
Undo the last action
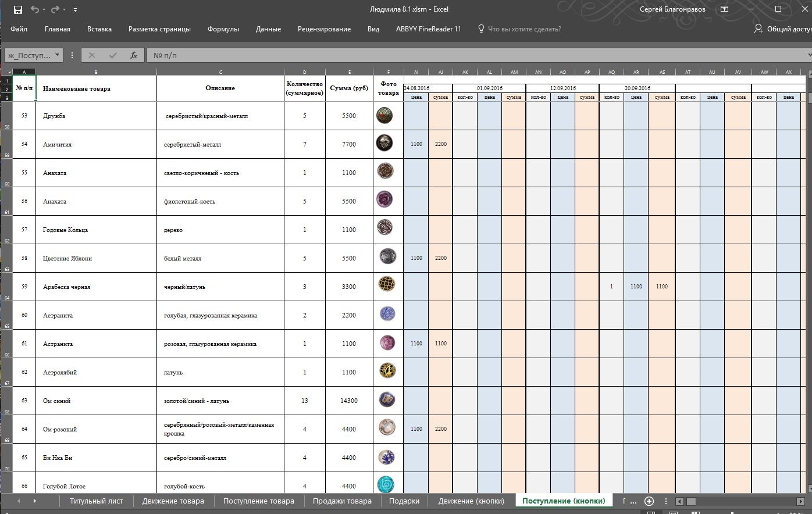(x=34, y=9)
